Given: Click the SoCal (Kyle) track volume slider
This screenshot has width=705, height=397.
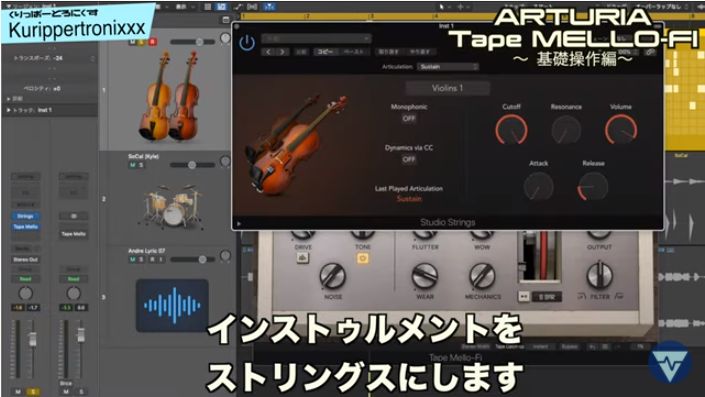Looking at the screenshot, I should pyautogui.click(x=193, y=165).
